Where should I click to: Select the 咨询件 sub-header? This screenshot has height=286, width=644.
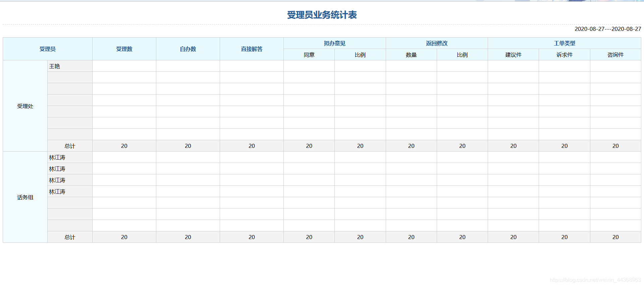click(615, 55)
